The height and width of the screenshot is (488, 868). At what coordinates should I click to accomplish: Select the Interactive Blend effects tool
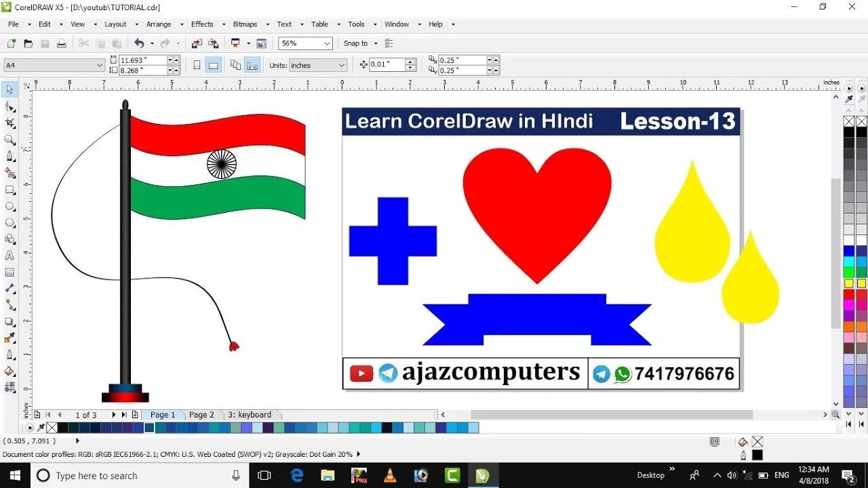pyautogui.click(x=10, y=322)
